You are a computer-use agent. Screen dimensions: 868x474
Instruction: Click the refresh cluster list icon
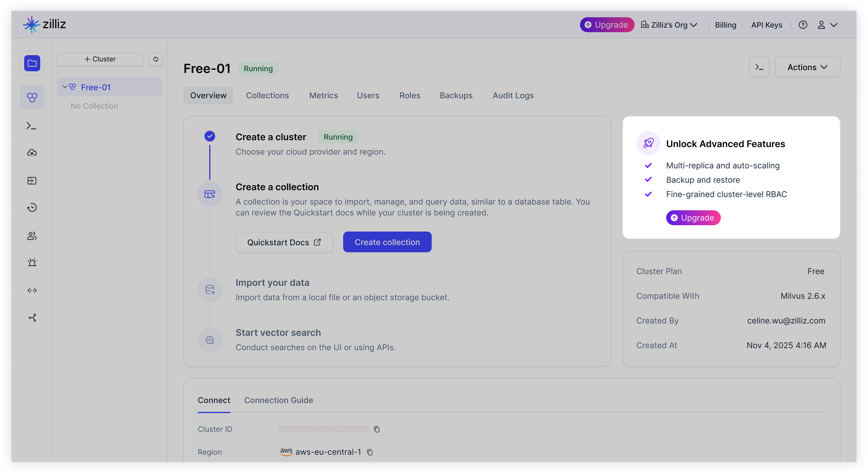(x=156, y=59)
